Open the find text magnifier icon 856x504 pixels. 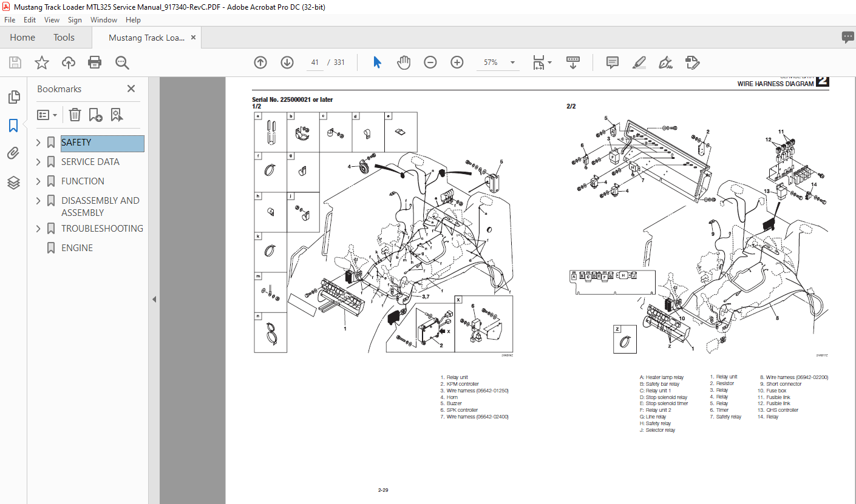click(x=122, y=62)
